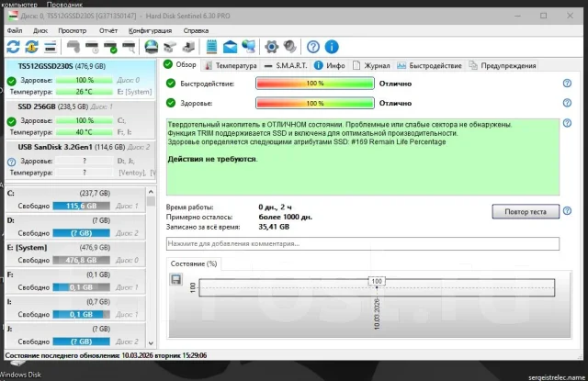The image size is (588, 381).
Task: Click the drive icon with magnifying glass
Action: tap(129, 47)
